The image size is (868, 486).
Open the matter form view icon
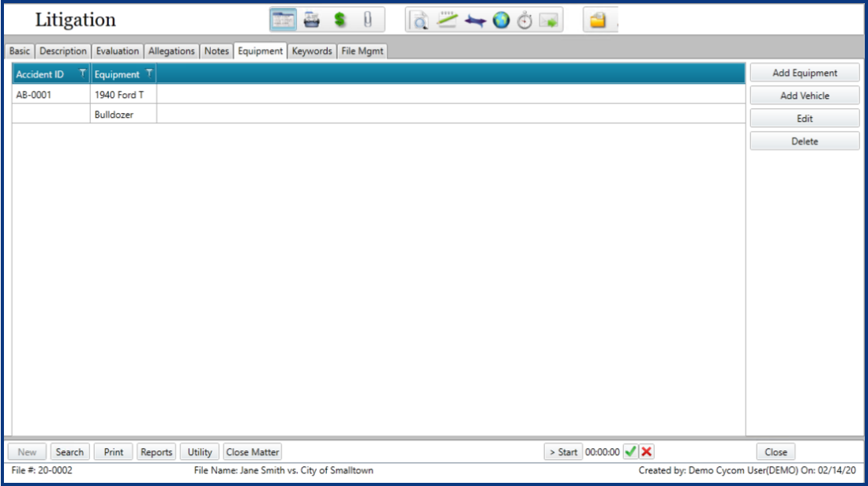click(283, 20)
